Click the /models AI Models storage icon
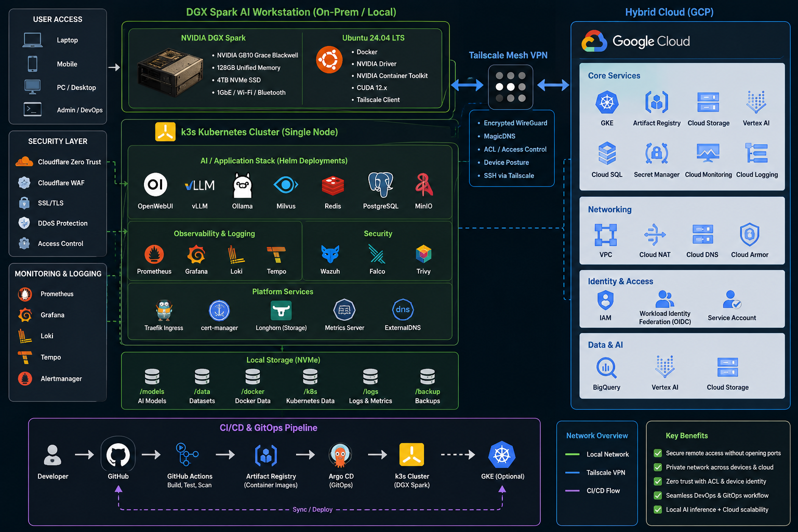This screenshot has width=798, height=532. [152, 377]
